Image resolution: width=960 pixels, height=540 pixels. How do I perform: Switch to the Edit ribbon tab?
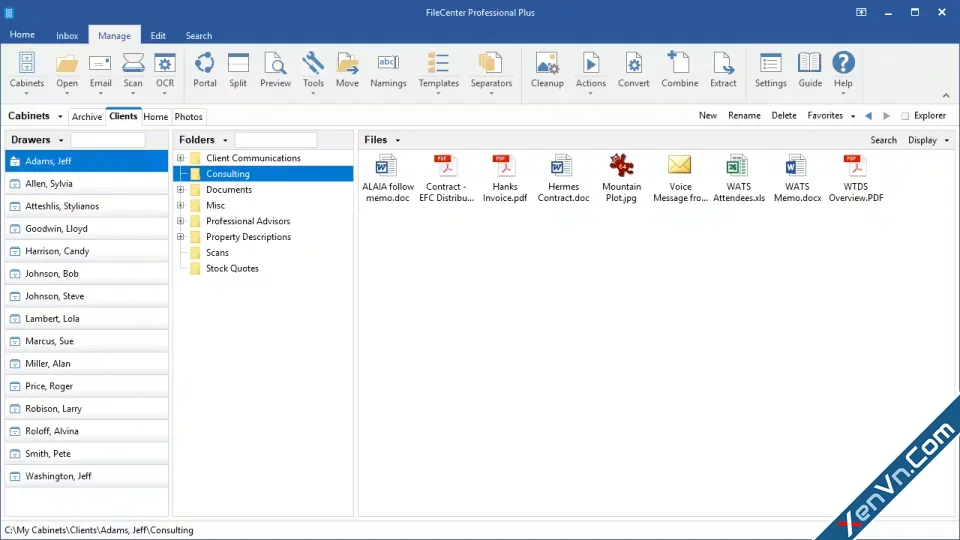158,36
